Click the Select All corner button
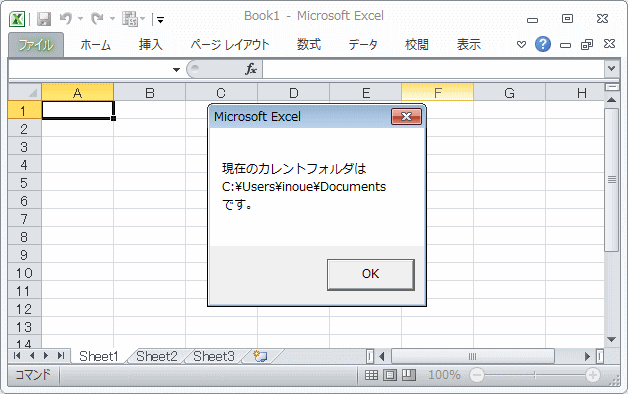This screenshot has width=628, height=394. point(25,92)
